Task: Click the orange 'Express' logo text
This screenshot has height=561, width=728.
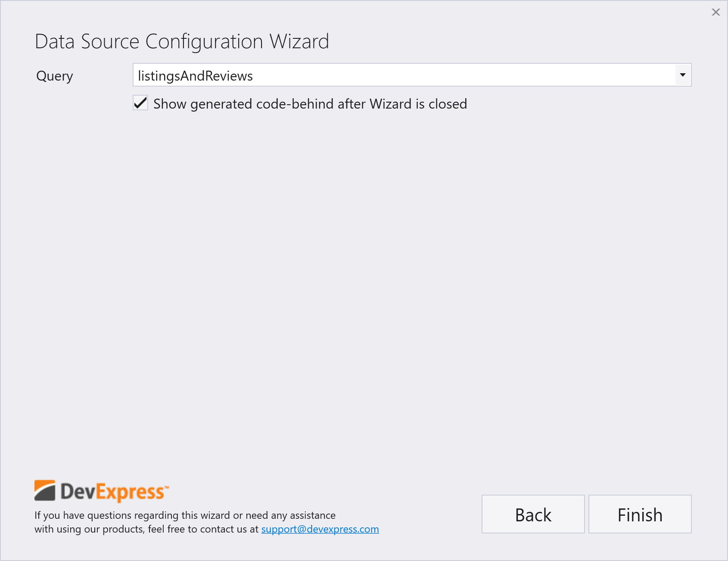Action: click(x=130, y=492)
